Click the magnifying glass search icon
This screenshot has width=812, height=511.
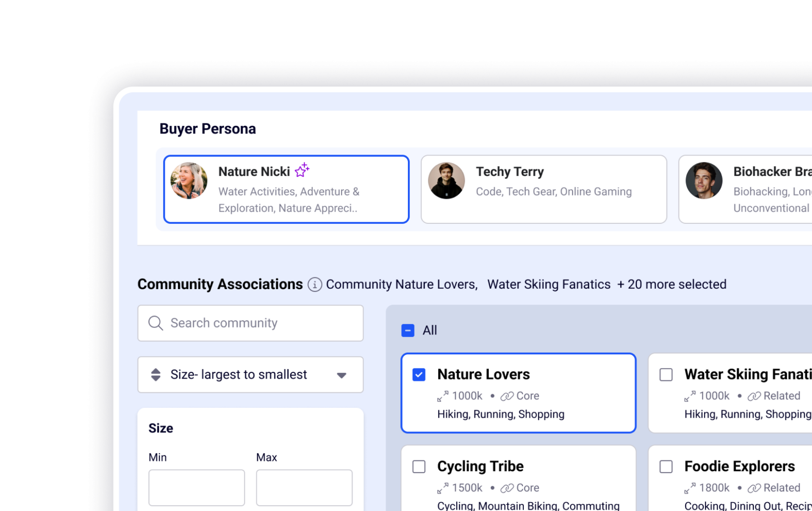[x=156, y=323]
